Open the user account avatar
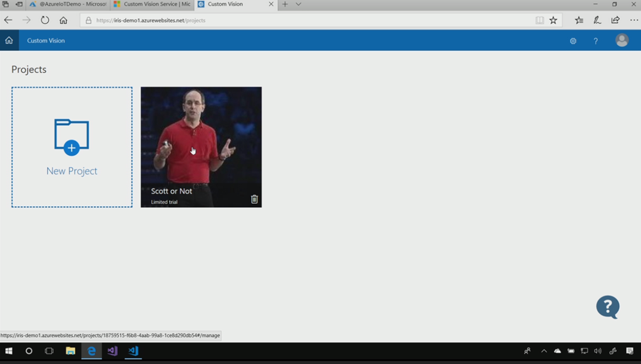This screenshot has height=364, width=641. (x=622, y=41)
